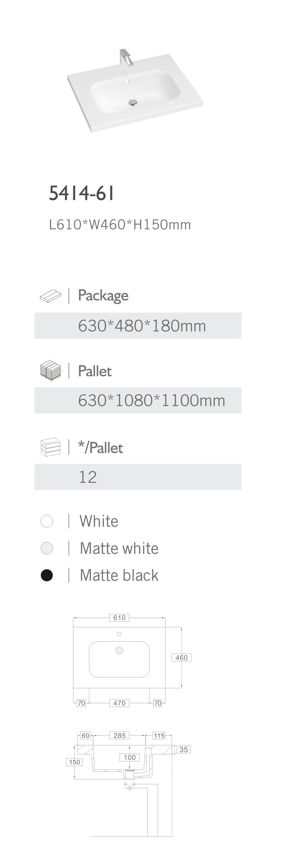
Task: Click the 460 depth dimension label
Action: tap(181, 657)
